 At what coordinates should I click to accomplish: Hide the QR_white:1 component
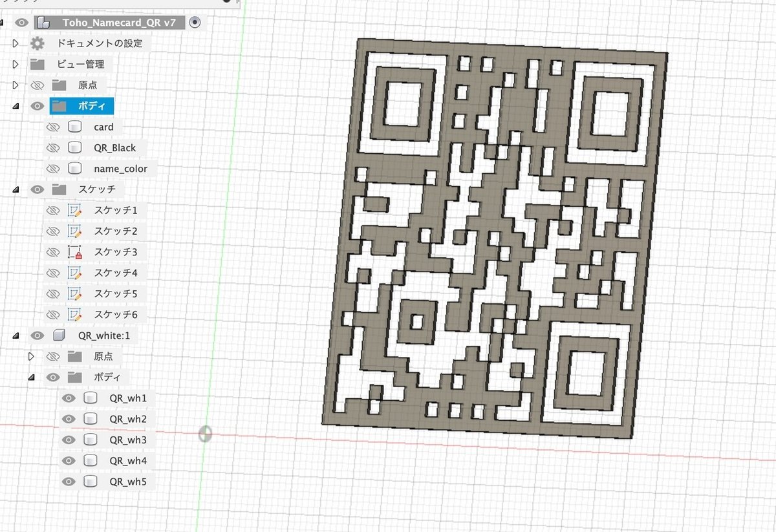[38, 335]
